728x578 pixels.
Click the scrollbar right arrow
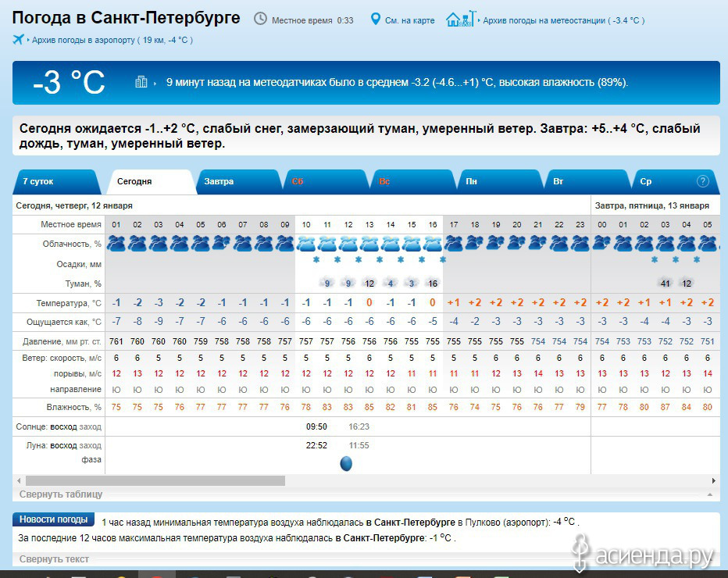click(x=714, y=480)
